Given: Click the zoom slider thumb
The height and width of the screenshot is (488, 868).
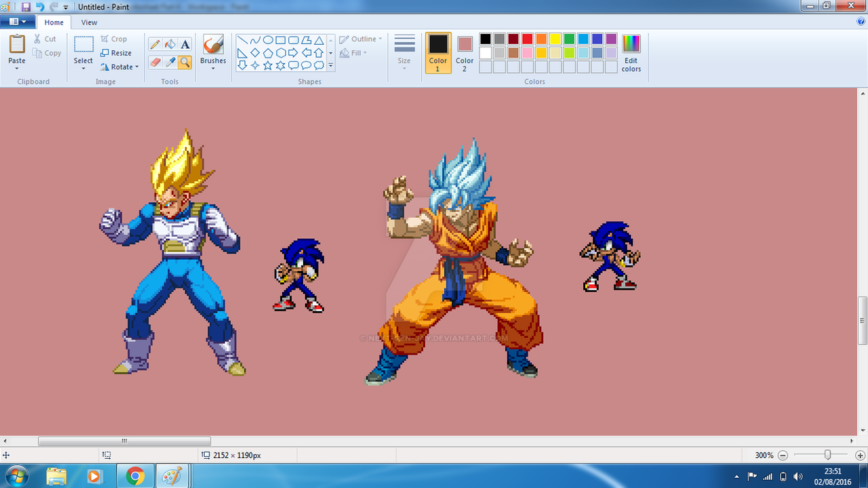Looking at the screenshot, I should click(x=827, y=455).
